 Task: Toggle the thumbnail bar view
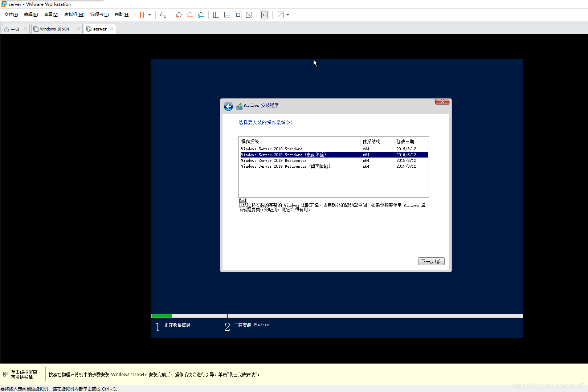coord(227,15)
